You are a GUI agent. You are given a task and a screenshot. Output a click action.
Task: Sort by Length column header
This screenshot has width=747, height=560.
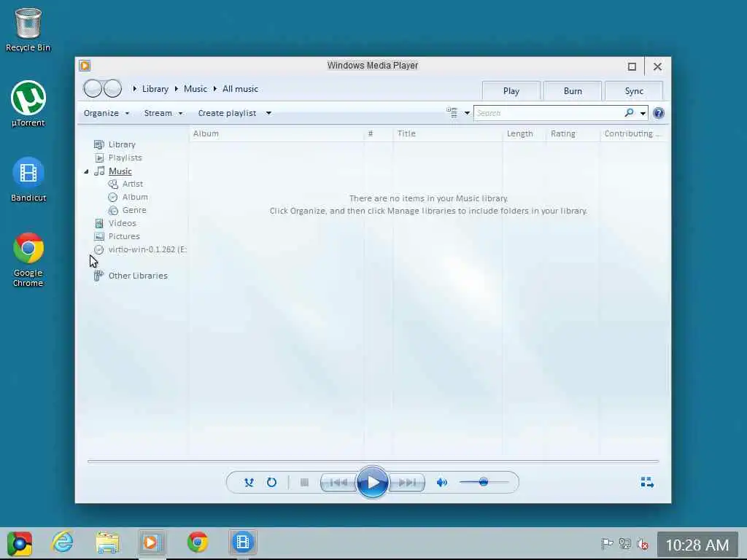524,134
